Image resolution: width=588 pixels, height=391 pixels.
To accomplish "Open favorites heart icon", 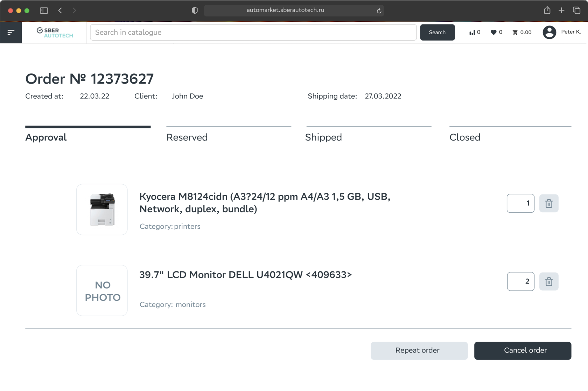I will pos(493,33).
